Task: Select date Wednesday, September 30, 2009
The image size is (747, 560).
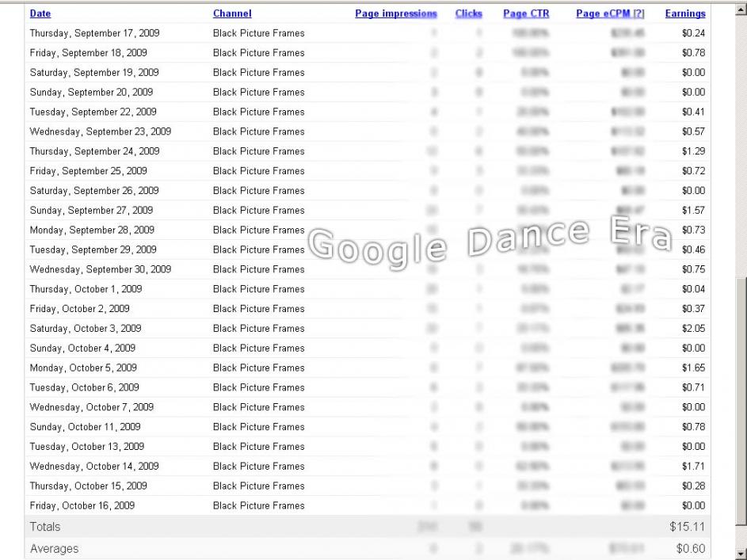Action: 100,269
